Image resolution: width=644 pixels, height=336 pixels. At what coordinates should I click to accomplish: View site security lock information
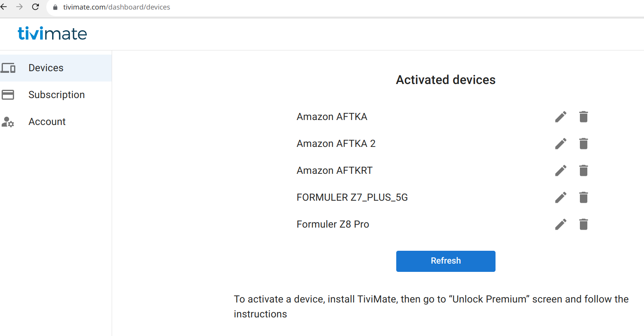tap(55, 7)
